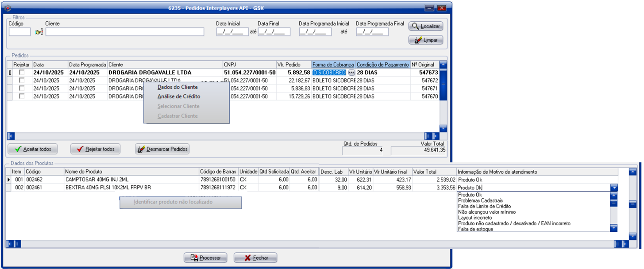The image size is (644, 269).
Task: Click the Pedidos grid vertical scrollbar
Action: 443,97
